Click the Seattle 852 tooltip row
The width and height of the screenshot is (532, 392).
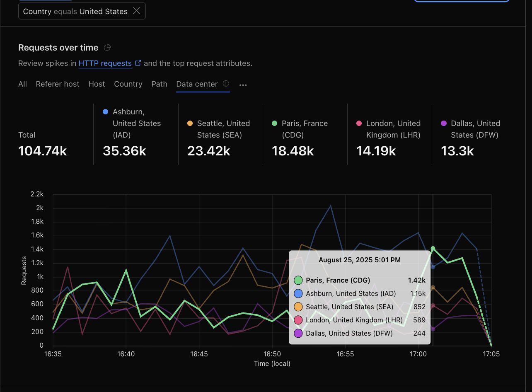[360, 307]
